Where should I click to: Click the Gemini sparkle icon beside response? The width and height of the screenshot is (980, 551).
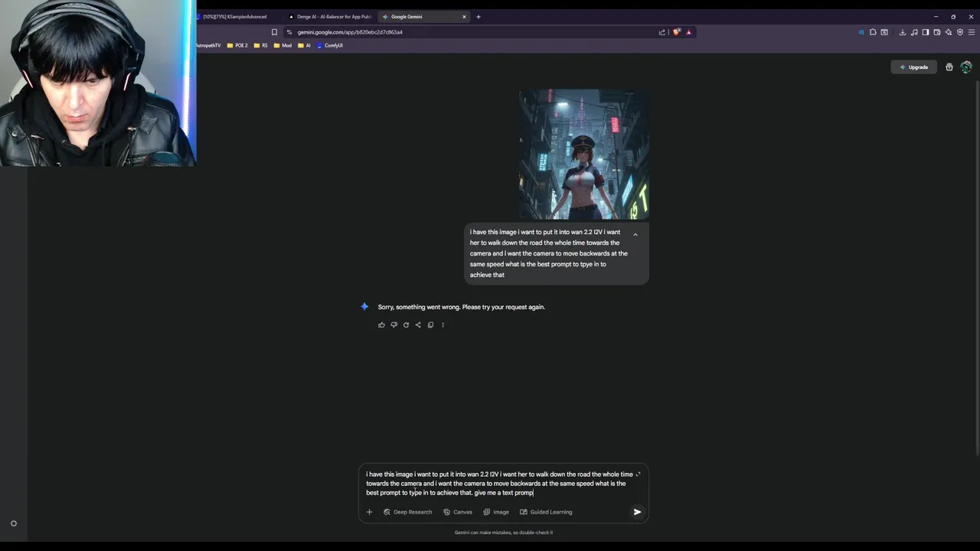pyautogui.click(x=364, y=307)
